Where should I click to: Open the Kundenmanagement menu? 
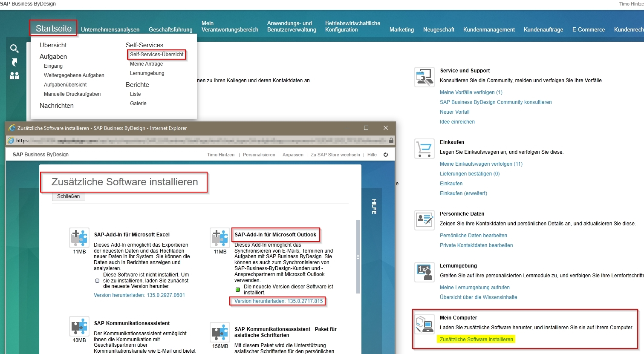[x=489, y=30]
